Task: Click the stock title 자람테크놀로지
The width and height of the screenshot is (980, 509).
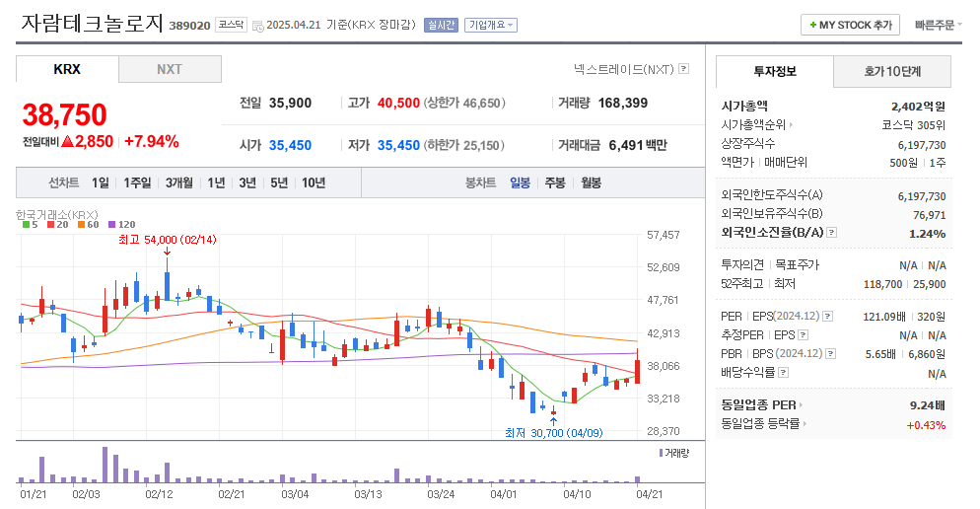Action: (x=92, y=23)
